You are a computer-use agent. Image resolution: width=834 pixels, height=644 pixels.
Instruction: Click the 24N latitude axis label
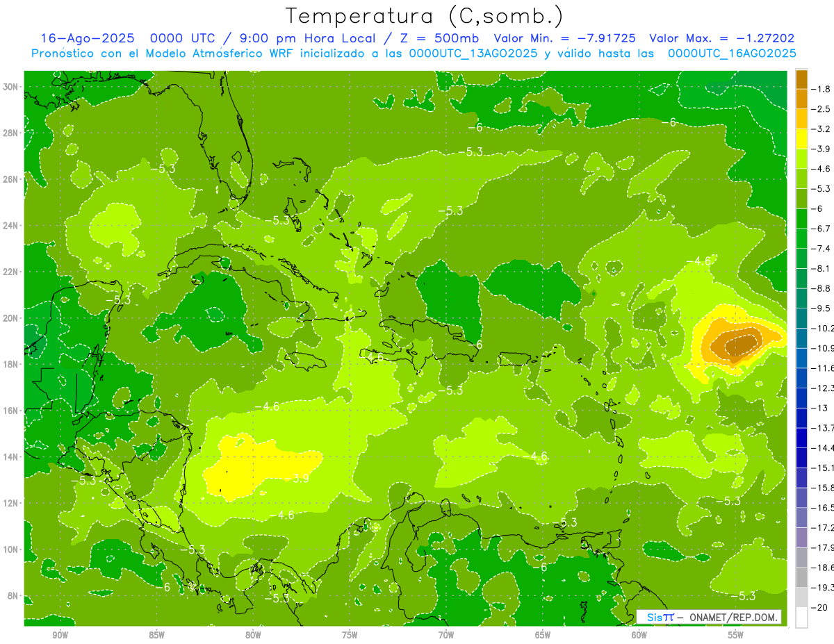coord(12,225)
